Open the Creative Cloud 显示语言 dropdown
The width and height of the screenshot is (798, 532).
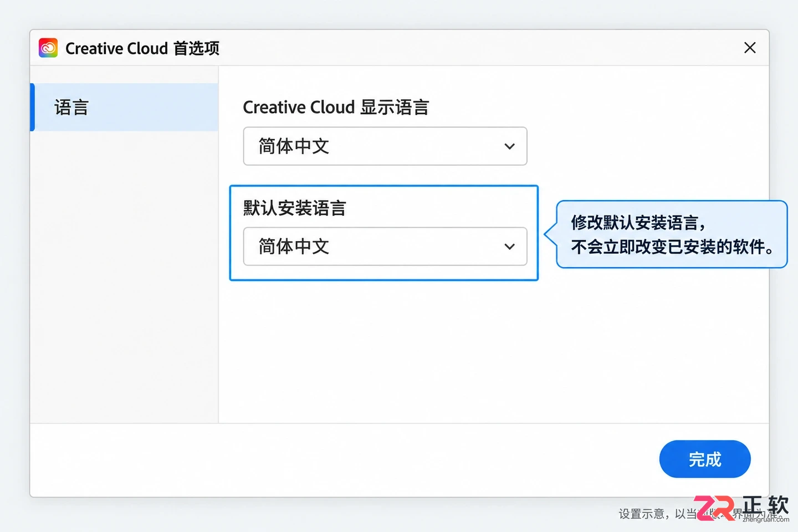(385, 146)
